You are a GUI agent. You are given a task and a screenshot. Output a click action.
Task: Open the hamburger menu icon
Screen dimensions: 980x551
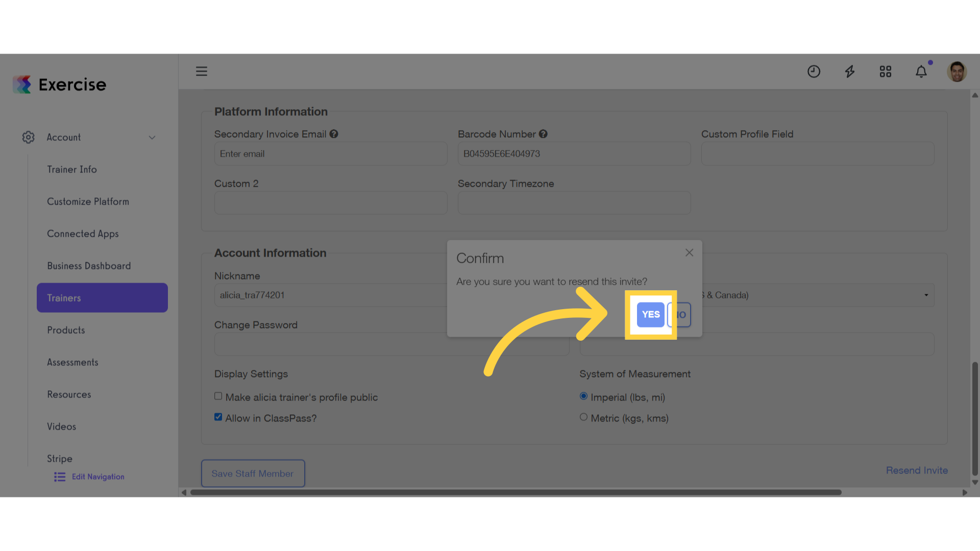202,71
